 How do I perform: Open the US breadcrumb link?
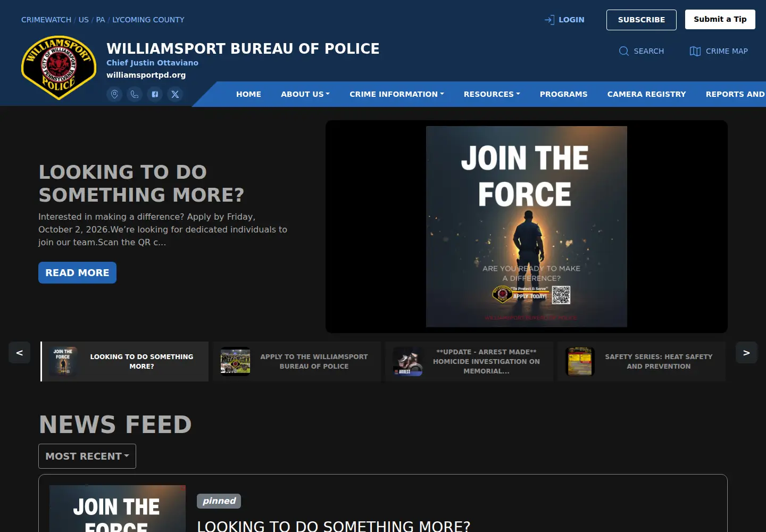coord(84,20)
